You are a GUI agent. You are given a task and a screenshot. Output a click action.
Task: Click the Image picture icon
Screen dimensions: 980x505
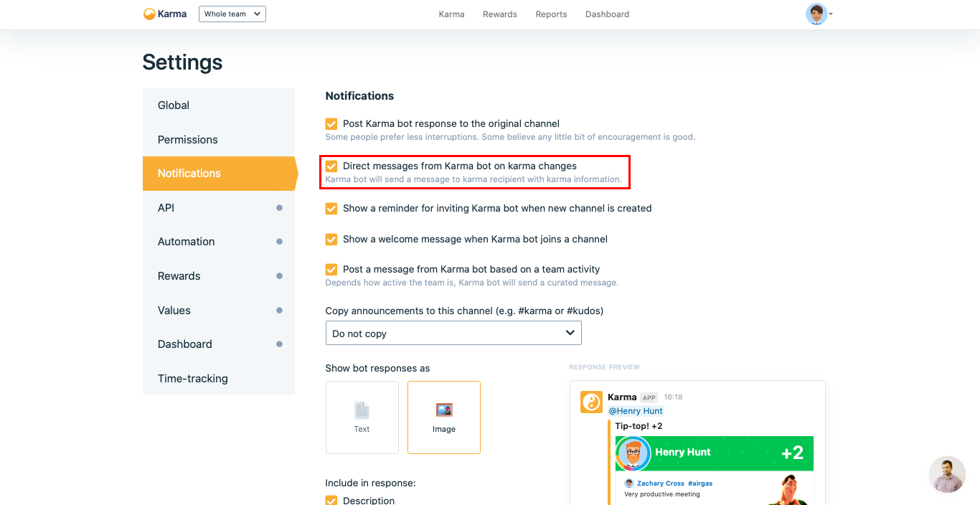pyautogui.click(x=444, y=410)
